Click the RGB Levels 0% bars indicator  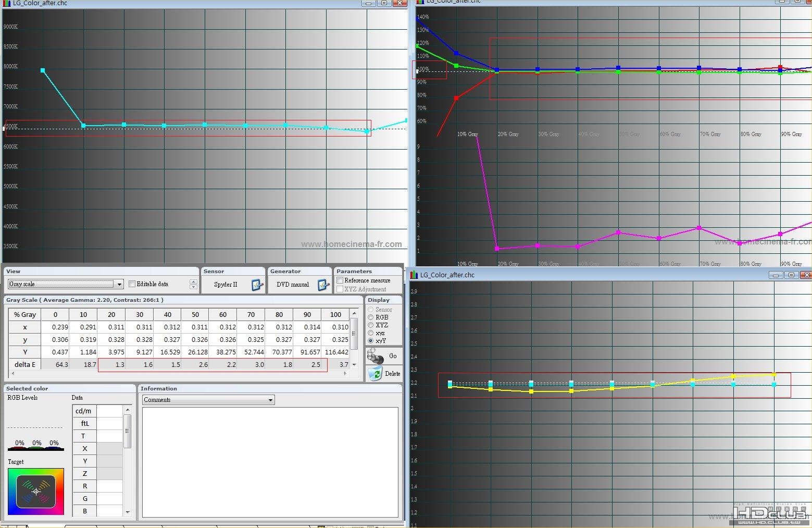pyautogui.click(x=36, y=445)
